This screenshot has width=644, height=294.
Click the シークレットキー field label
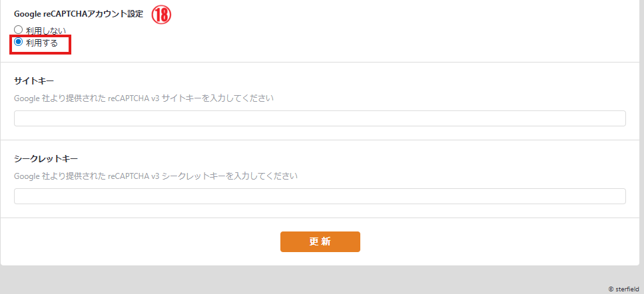click(x=46, y=159)
